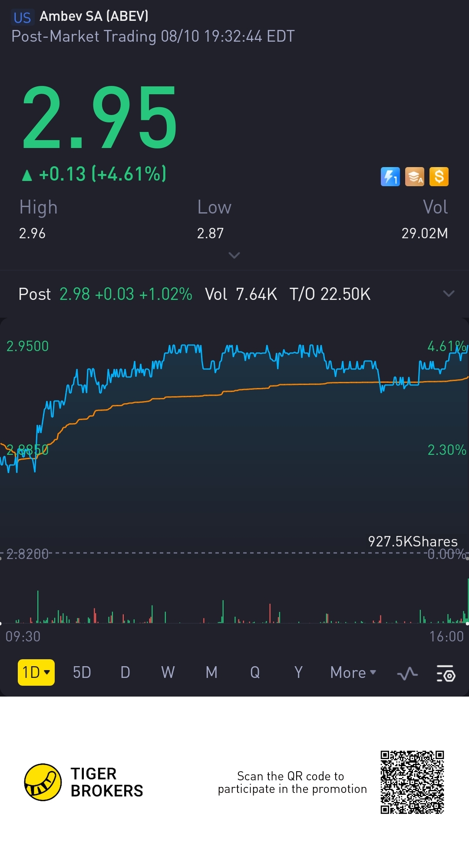Tap the blue US market tag
469x868 pixels.
point(22,17)
